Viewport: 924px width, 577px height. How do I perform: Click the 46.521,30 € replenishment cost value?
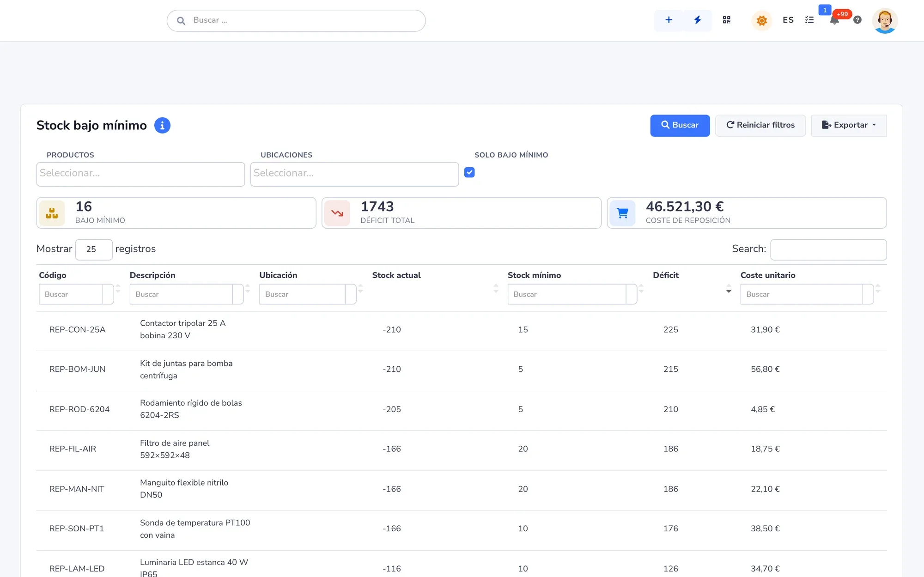pyautogui.click(x=685, y=207)
